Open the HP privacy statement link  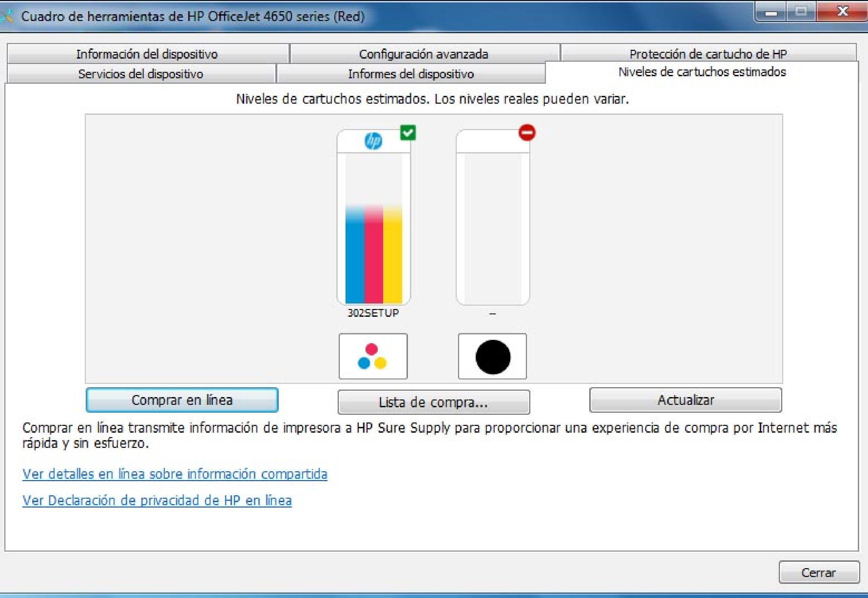click(x=157, y=499)
